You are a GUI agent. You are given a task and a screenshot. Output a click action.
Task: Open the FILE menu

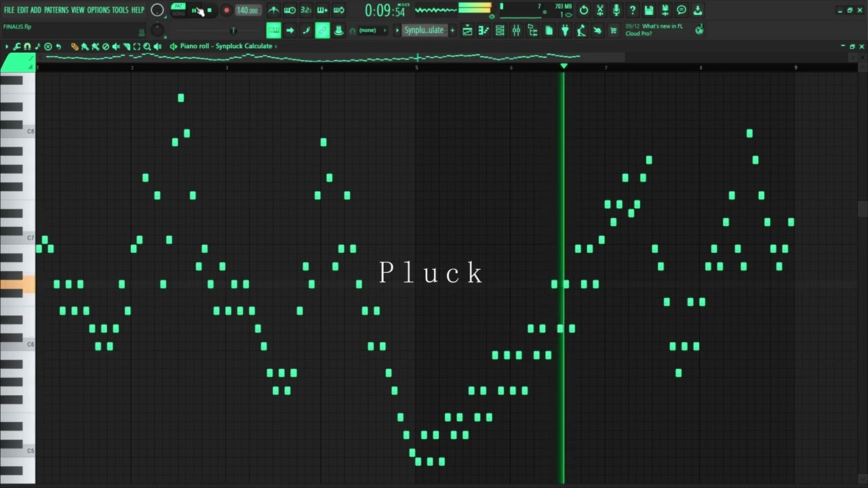click(9, 10)
